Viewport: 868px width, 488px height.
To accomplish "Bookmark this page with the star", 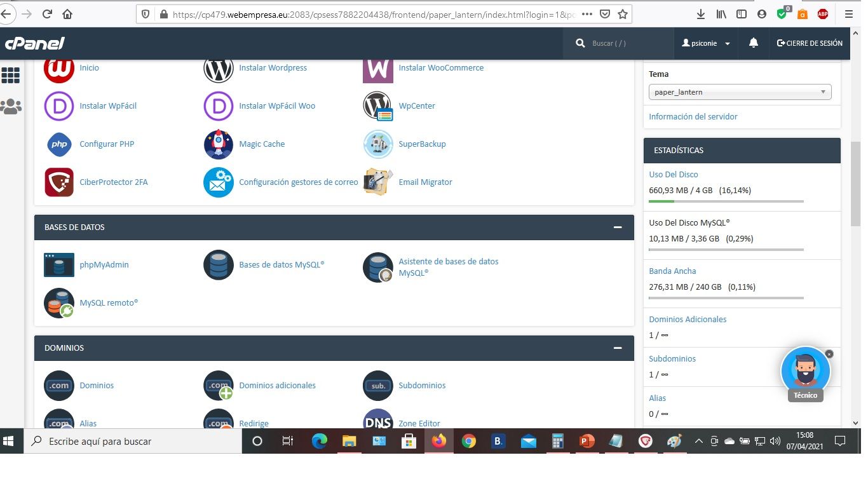I will pos(623,14).
